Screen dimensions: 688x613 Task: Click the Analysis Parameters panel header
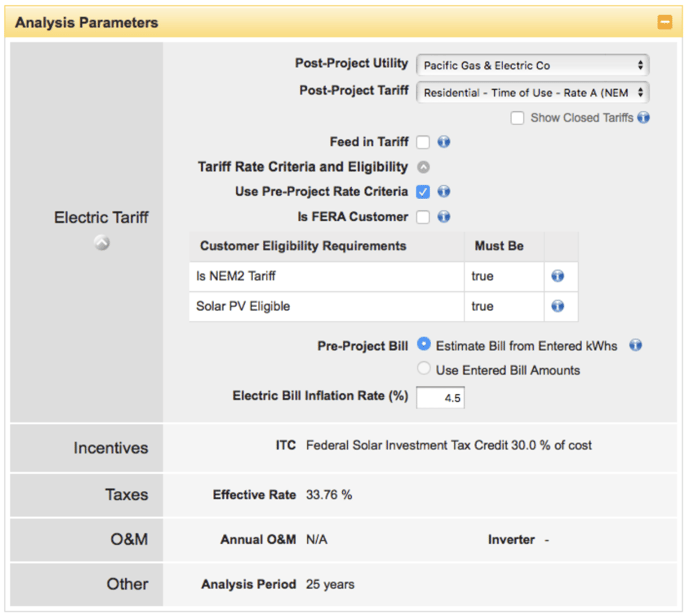pos(300,22)
